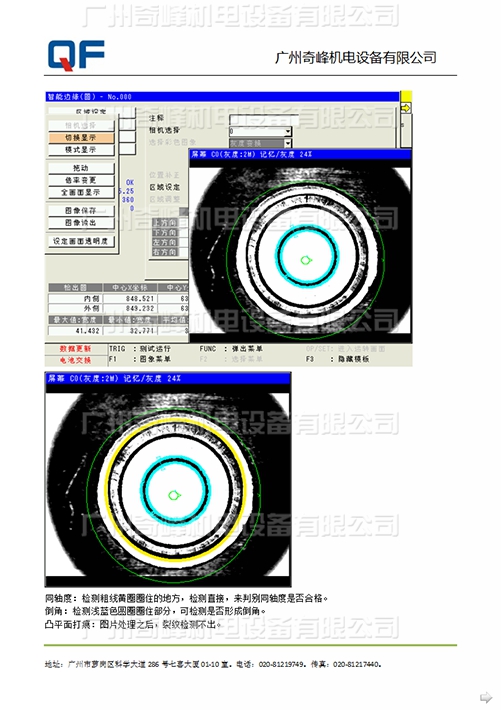The width and height of the screenshot is (501, 710).
Task: Click the green center marker in lower image
Action: [x=174, y=495]
